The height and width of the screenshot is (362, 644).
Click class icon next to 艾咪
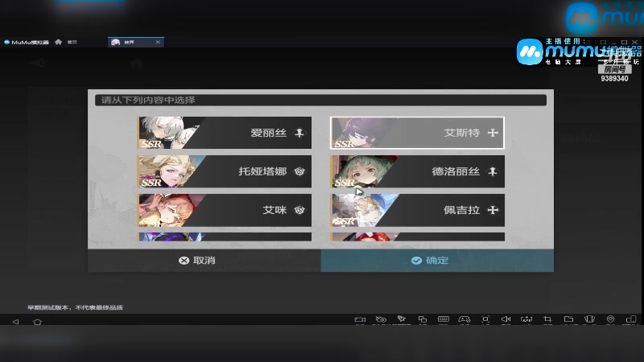pyautogui.click(x=299, y=210)
